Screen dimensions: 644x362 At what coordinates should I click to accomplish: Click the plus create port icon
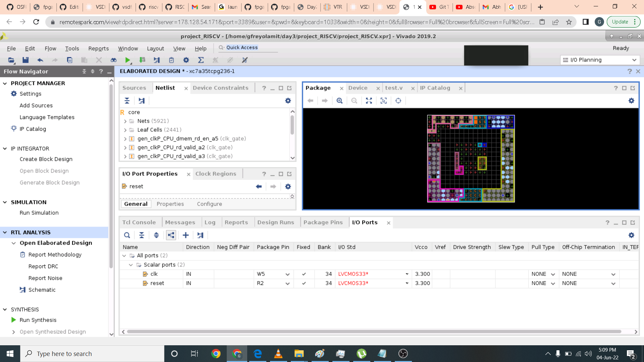[185, 235]
